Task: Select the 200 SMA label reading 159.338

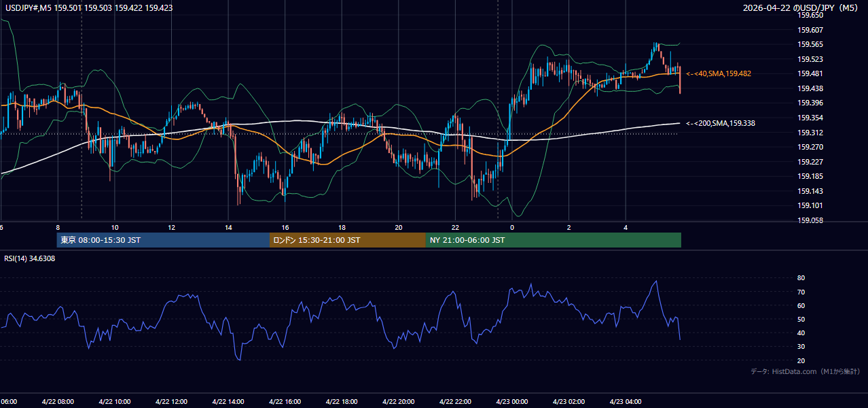Action: 721,123
